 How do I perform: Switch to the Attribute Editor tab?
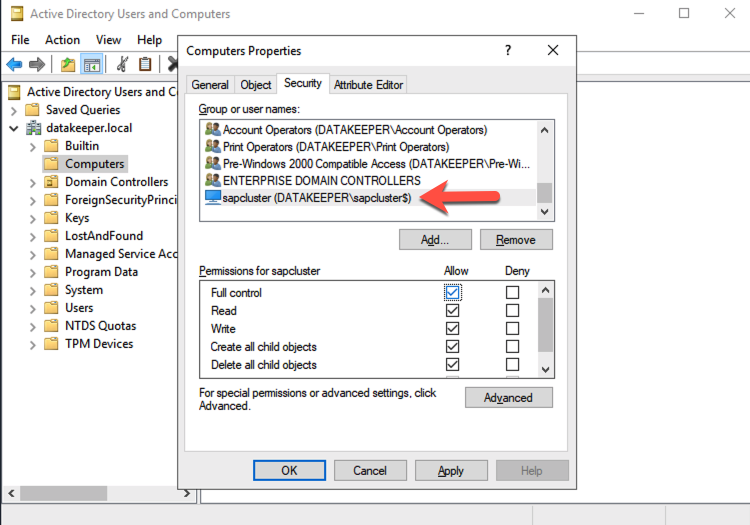(x=368, y=85)
